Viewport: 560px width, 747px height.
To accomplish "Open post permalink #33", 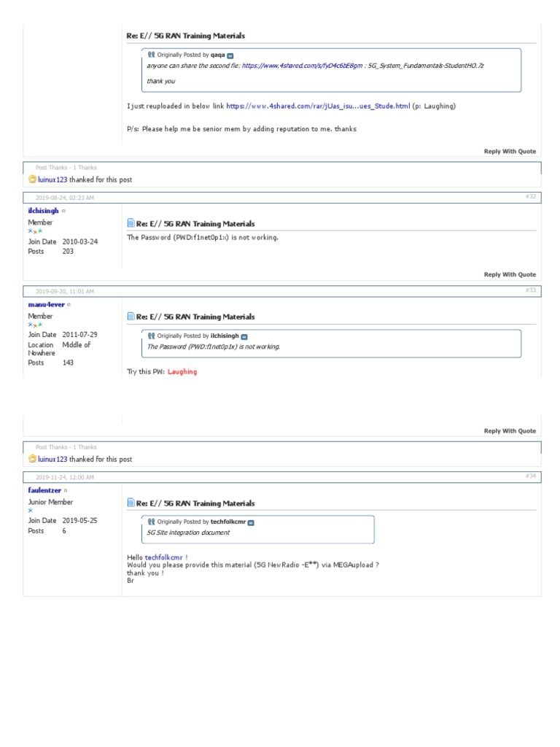I will pos(530,290).
